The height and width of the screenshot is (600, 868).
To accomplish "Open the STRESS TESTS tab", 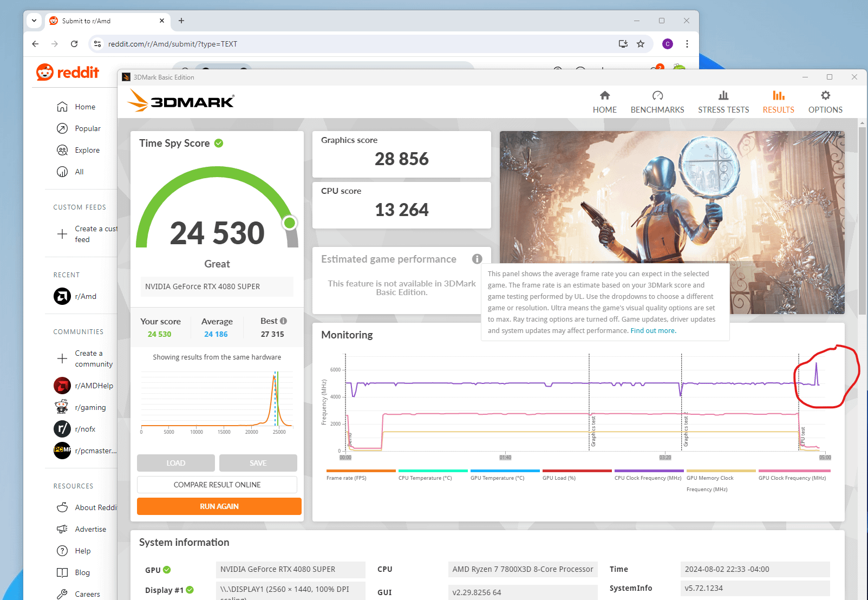I will pos(723,102).
